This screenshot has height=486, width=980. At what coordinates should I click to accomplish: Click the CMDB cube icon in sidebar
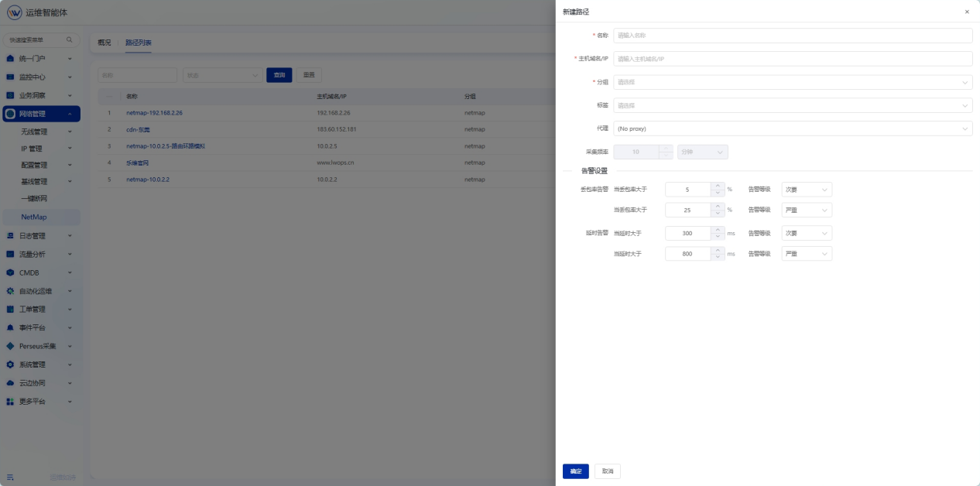[10, 272]
